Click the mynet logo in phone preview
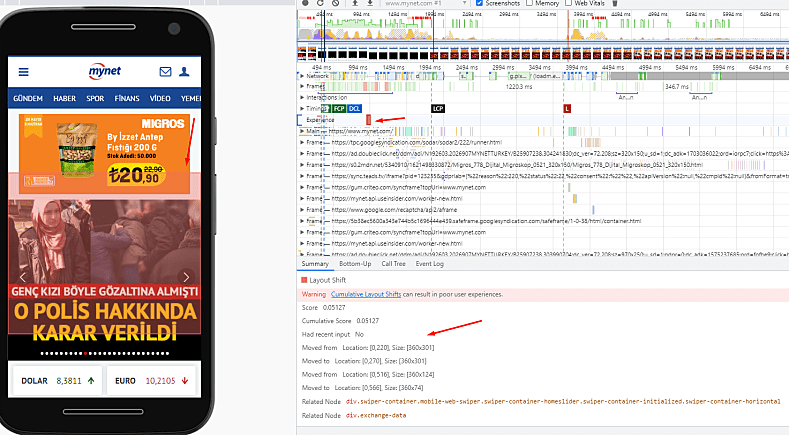Viewport: 789px width, 435px height. coord(105,71)
